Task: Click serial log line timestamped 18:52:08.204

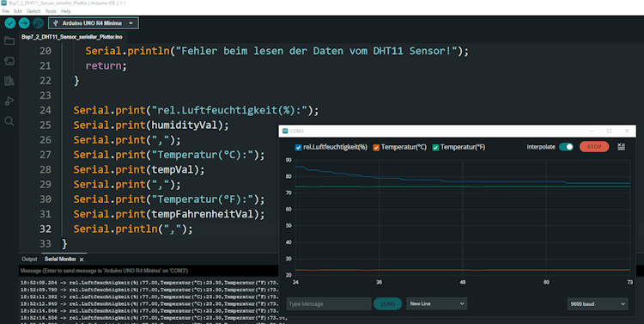Action: coord(149,283)
